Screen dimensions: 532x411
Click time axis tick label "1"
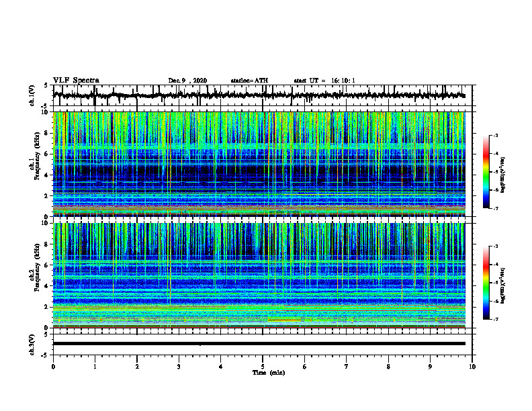(x=95, y=367)
